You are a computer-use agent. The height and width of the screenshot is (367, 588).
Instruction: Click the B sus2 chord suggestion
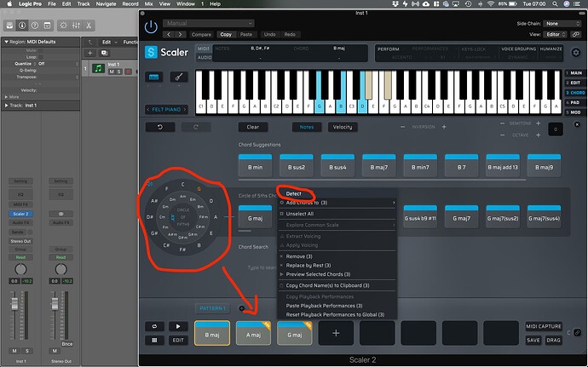(297, 165)
